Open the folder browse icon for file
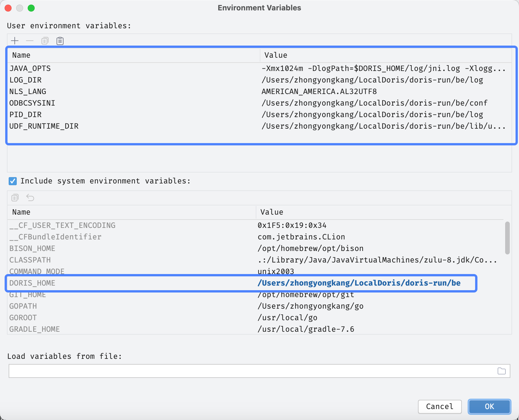Image resolution: width=519 pixels, height=420 pixels. point(502,371)
